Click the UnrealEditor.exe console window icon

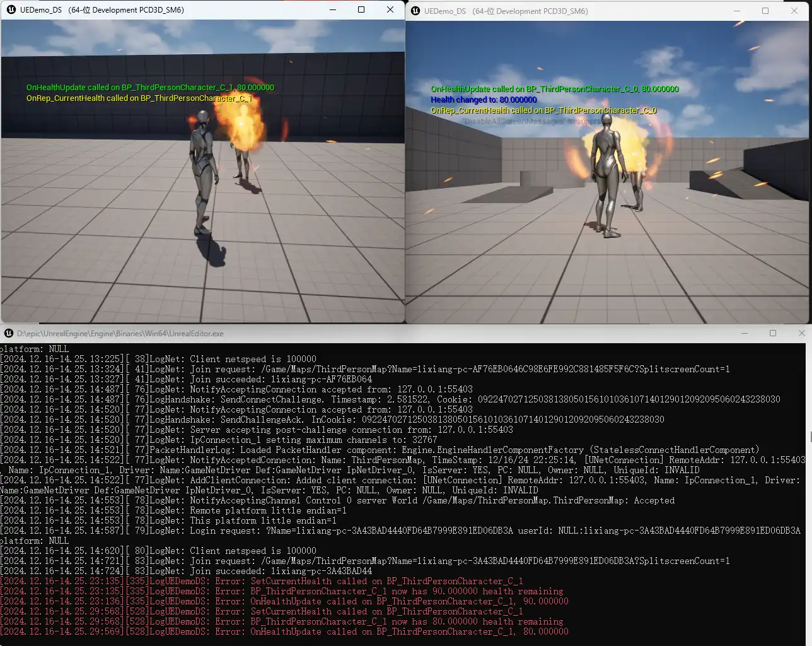point(8,333)
